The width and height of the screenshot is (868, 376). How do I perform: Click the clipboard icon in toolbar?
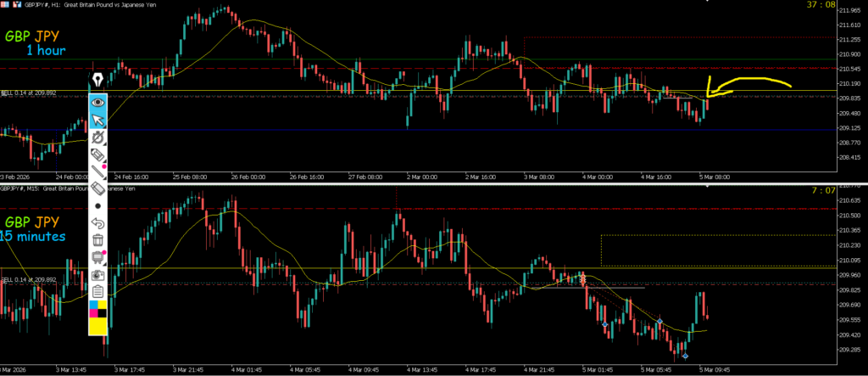pos(98,291)
